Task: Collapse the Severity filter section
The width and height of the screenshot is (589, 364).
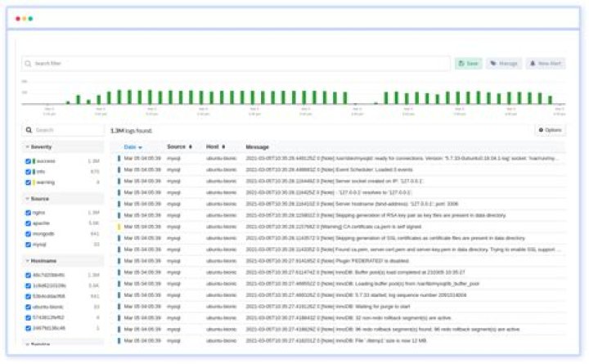Action: (27, 146)
